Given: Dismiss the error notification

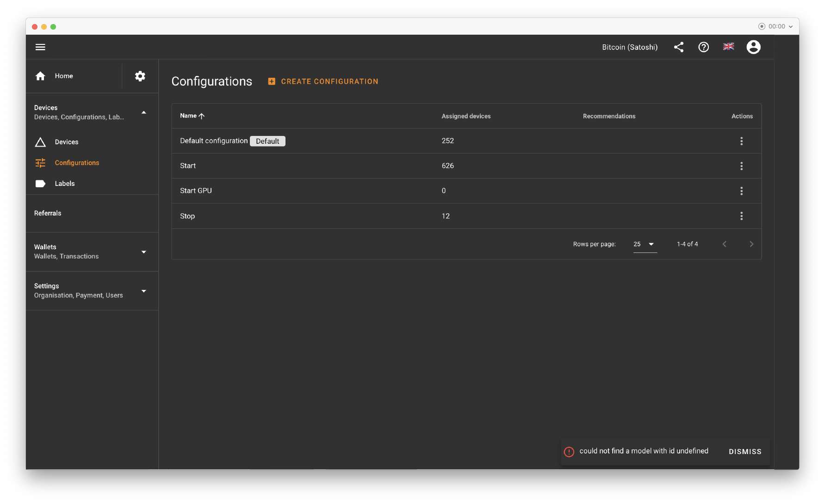Looking at the screenshot, I should 745,452.
